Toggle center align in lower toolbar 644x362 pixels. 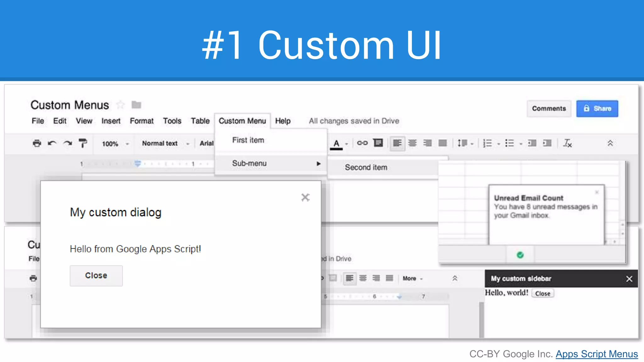pos(363,278)
